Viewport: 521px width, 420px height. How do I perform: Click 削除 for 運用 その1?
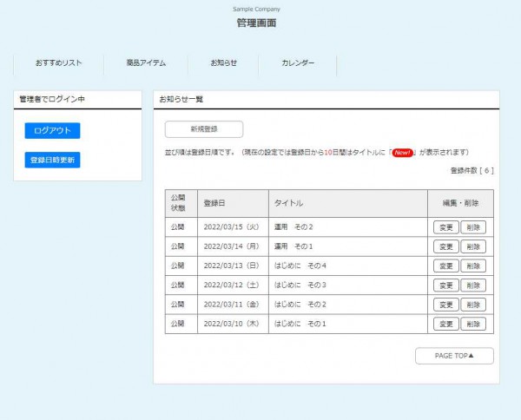[472, 246]
